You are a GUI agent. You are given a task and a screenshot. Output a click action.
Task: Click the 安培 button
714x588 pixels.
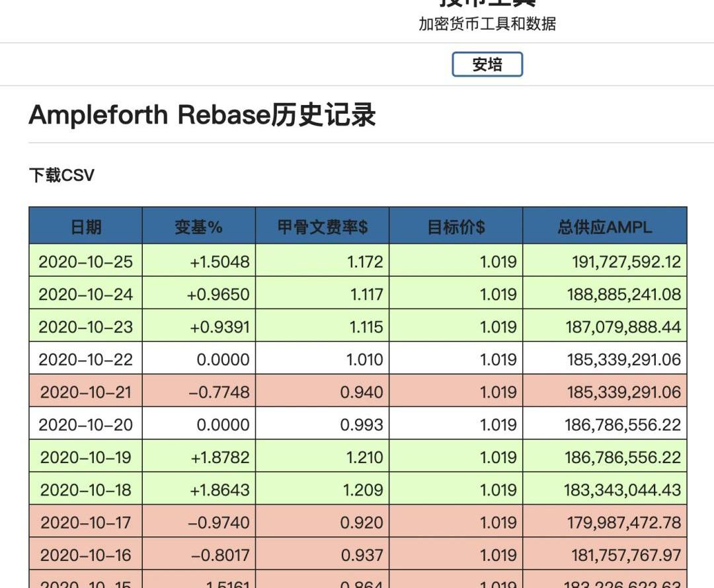487,65
